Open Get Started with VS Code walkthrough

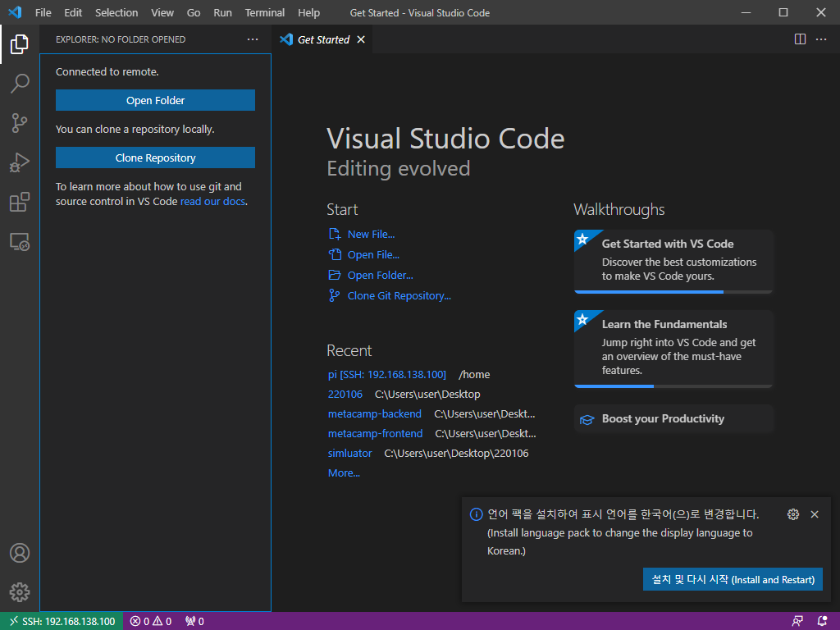673,262
